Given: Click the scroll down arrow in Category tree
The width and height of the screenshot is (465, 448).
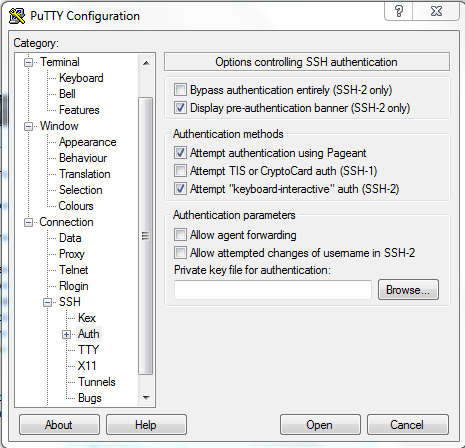Looking at the screenshot, I should 146,397.
